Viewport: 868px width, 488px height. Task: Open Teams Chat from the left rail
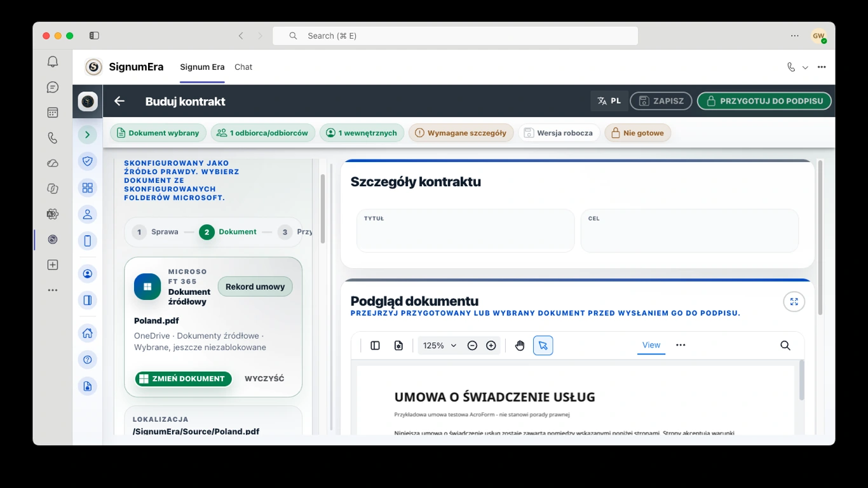(x=53, y=87)
